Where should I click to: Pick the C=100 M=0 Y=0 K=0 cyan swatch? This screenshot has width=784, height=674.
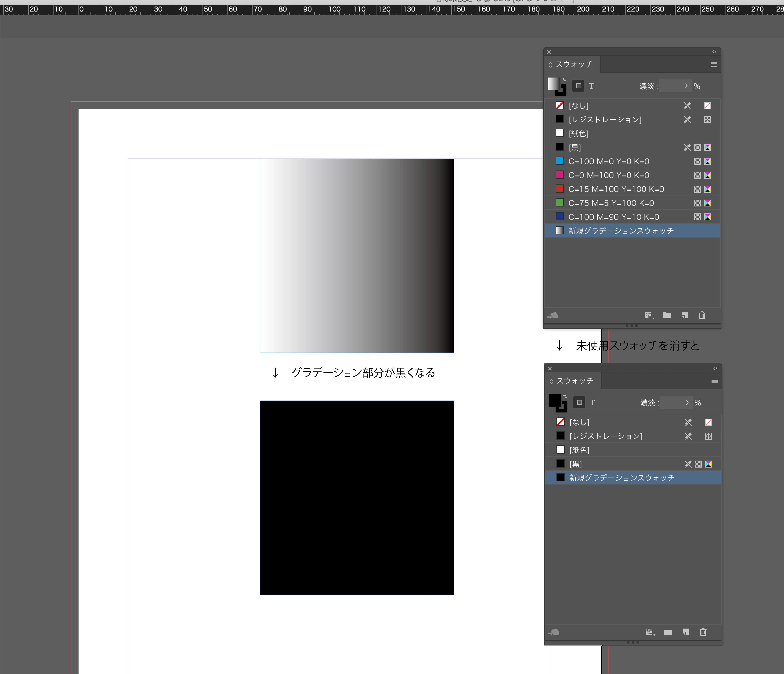(608, 161)
